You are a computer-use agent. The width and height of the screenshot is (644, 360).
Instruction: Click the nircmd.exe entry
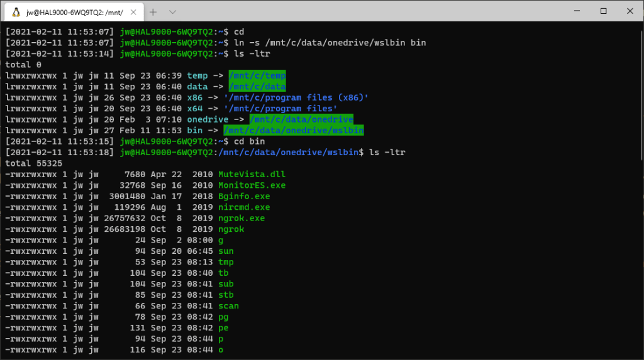[244, 207]
